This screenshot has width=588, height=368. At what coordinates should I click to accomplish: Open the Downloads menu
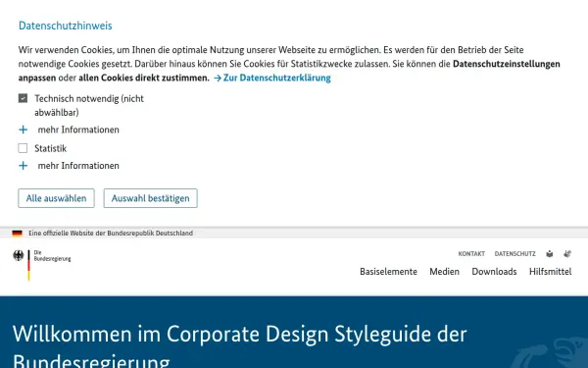(494, 272)
